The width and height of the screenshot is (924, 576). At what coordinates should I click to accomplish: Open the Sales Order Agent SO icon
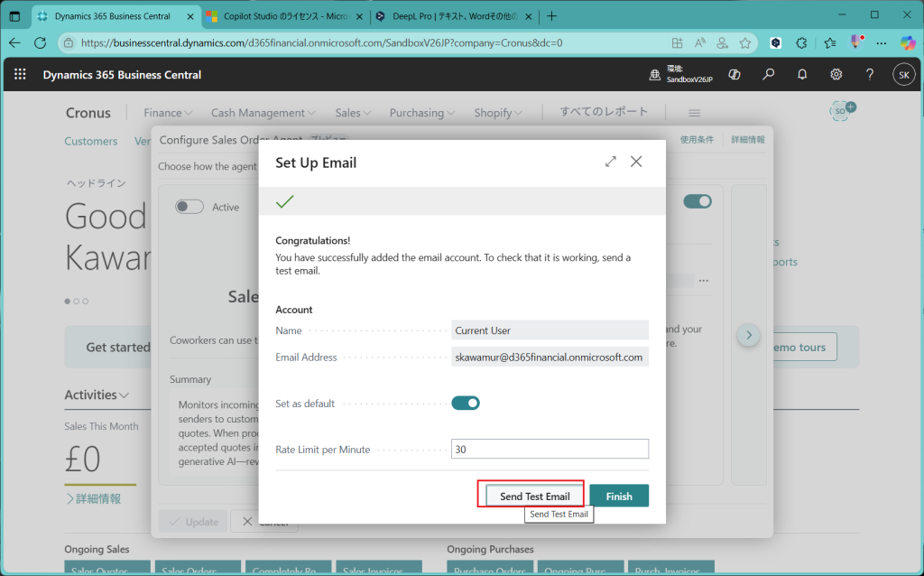[x=842, y=111]
